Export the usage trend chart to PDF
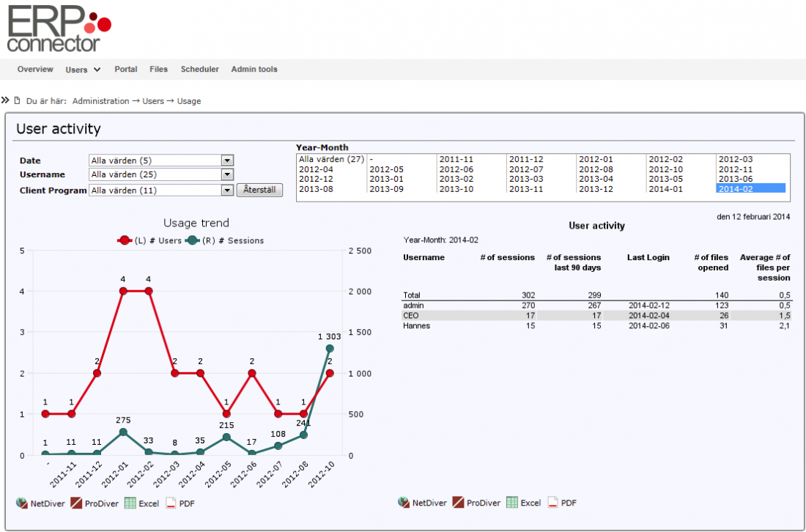This screenshot has height=532, width=806. pyautogui.click(x=171, y=503)
